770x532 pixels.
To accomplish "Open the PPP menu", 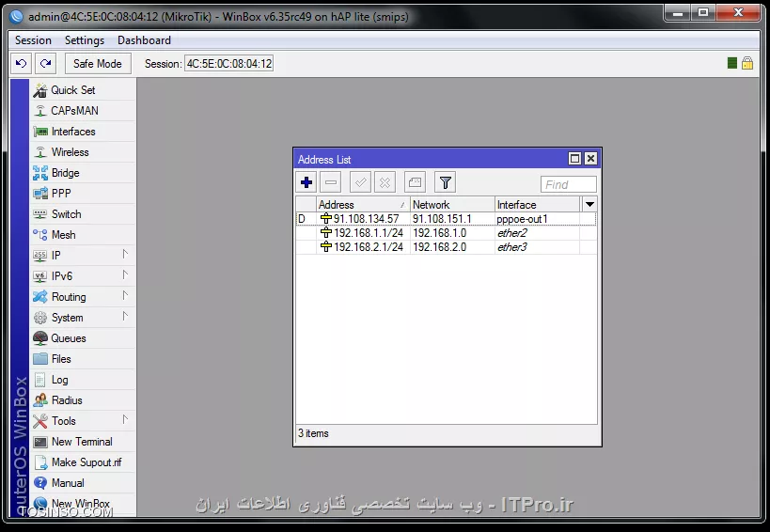I will point(83,194).
